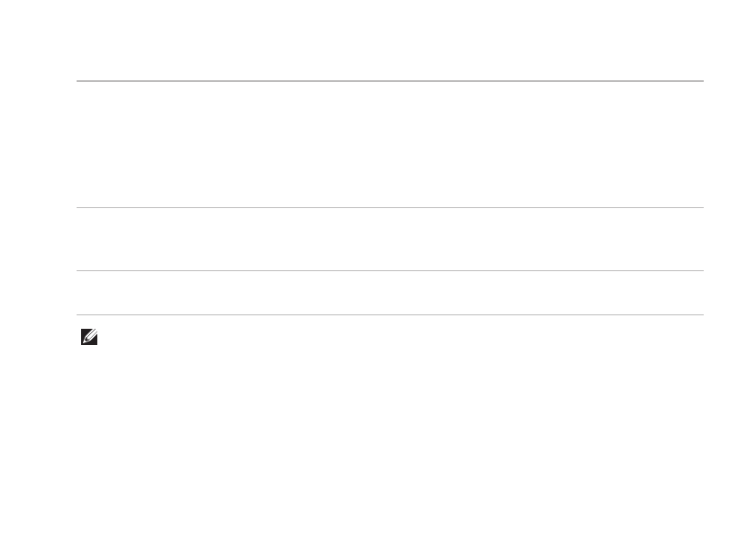The image size is (756, 536).
Task: Click the left end of the third divider
Action: (x=78, y=271)
